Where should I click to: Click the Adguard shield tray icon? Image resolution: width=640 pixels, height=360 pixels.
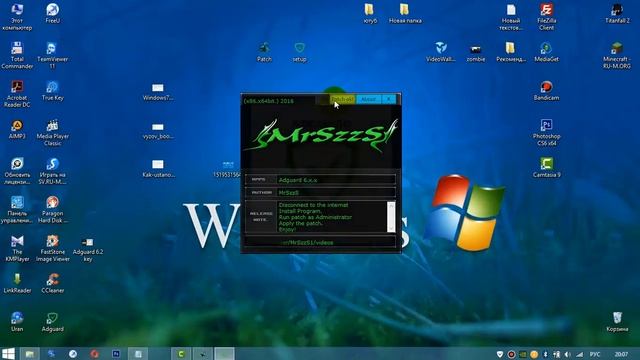tap(500, 354)
